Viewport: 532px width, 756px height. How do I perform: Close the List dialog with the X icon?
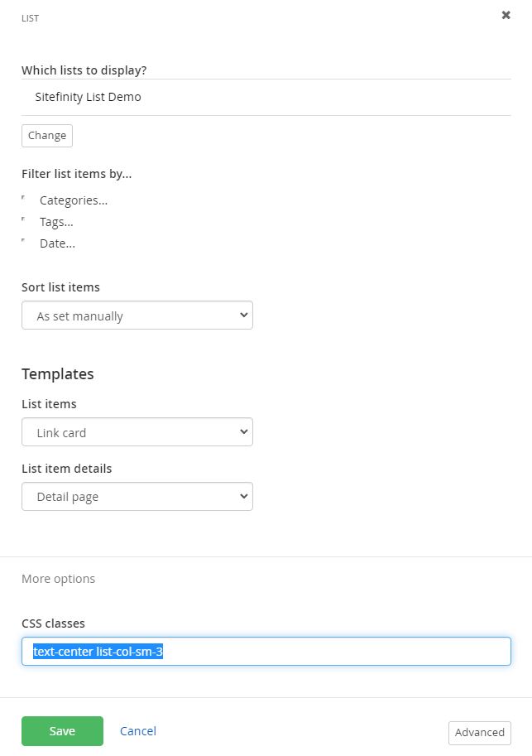506,15
